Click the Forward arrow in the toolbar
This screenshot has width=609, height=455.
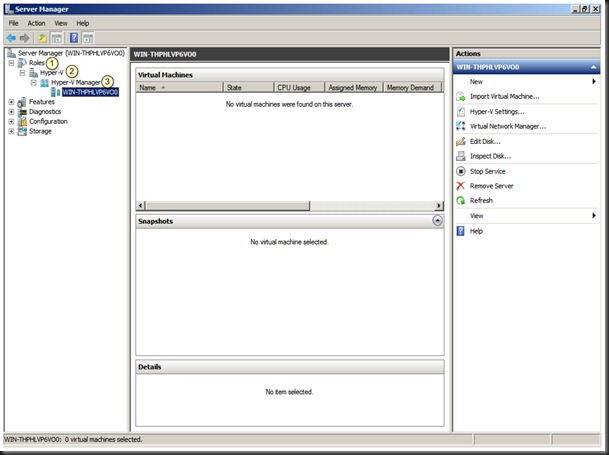coord(24,38)
